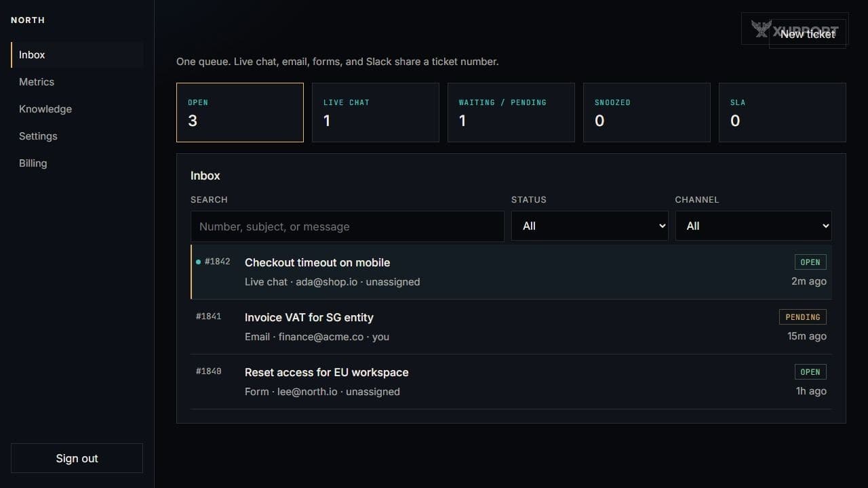Click the Inbox heading above the search field
The image size is (868, 488).
tap(205, 176)
